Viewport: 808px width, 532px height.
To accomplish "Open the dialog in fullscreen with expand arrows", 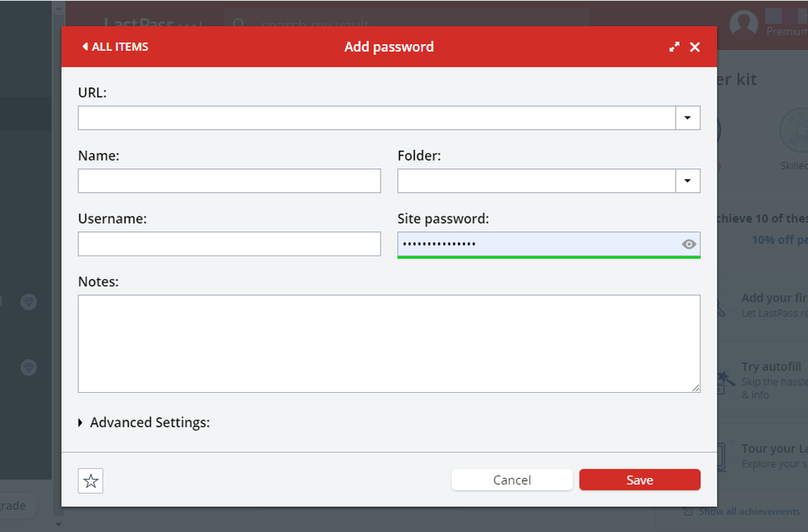I will (674, 47).
